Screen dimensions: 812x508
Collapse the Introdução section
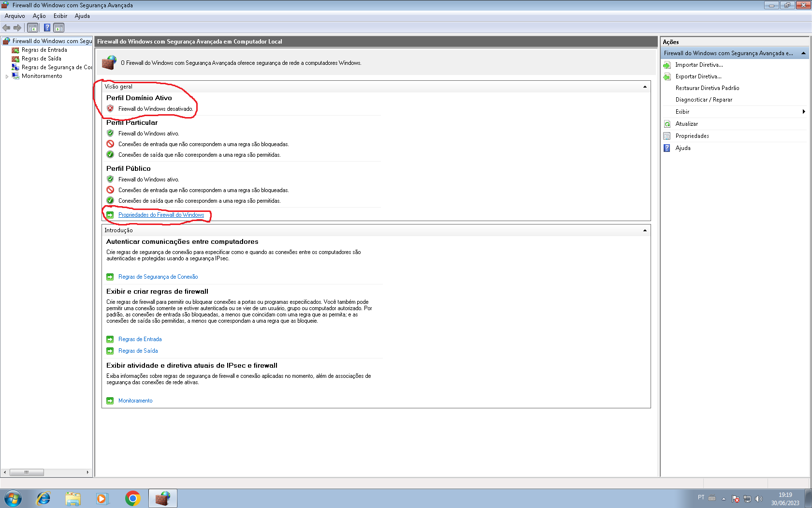[645, 230]
